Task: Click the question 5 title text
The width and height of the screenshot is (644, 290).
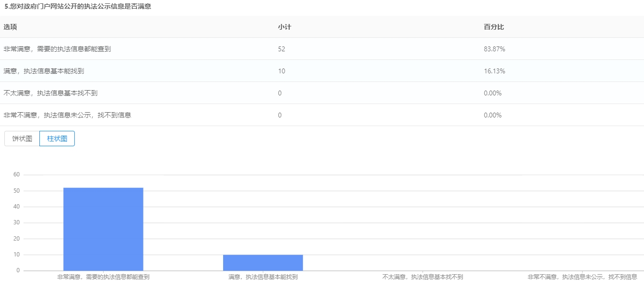Action: click(x=78, y=6)
